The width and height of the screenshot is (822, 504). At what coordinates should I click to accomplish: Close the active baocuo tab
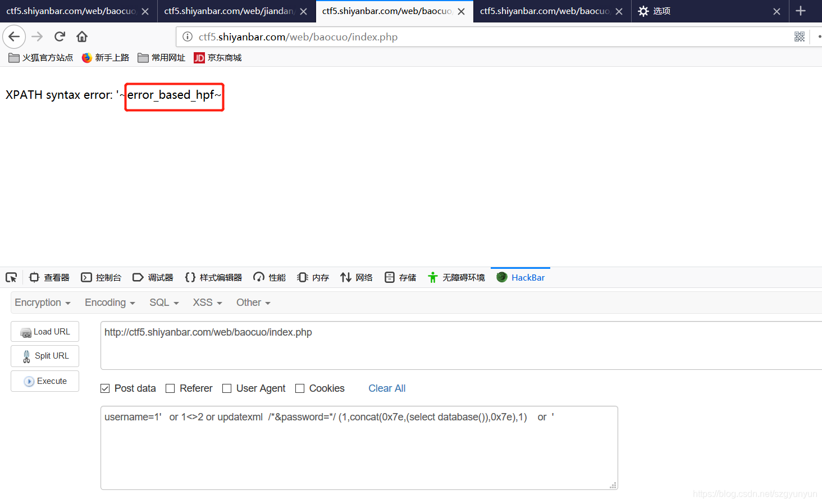pyautogui.click(x=461, y=11)
